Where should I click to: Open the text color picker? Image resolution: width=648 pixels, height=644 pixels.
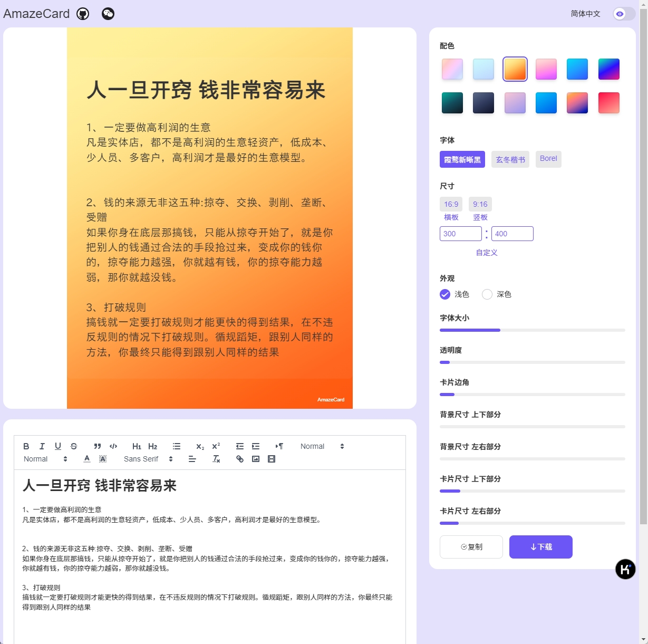pos(87,459)
